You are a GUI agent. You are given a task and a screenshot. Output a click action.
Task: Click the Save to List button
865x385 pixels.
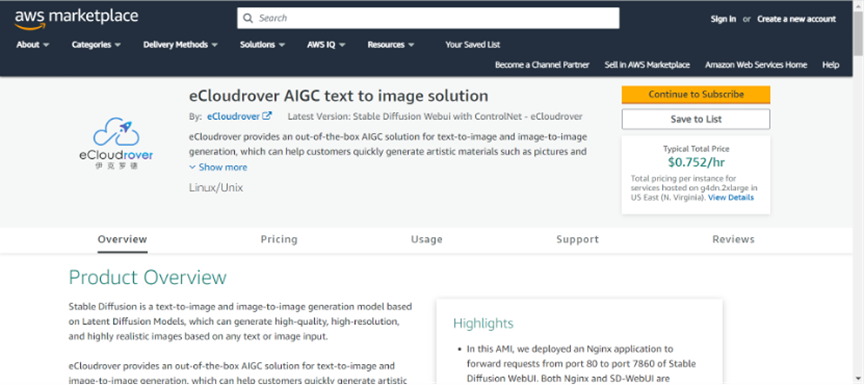click(696, 119)
